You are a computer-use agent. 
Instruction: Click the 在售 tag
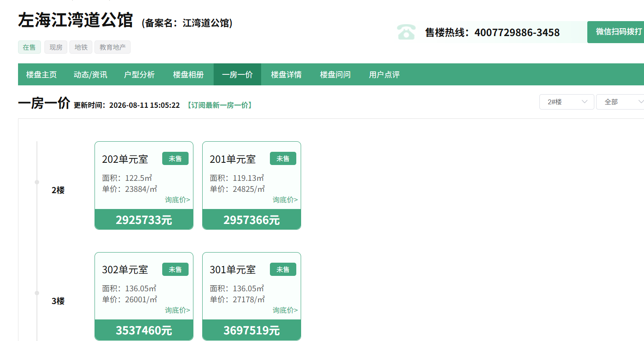tap(29, 47)
